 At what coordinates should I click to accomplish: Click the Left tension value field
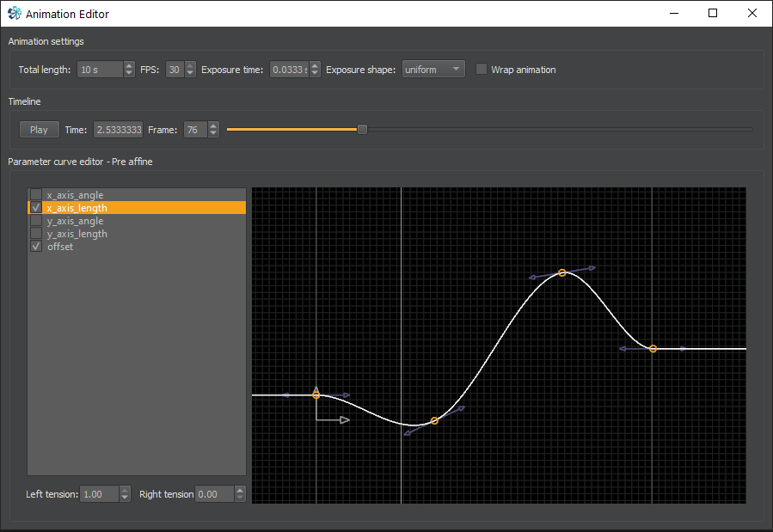pyautogui.click(x=100, y=493)
